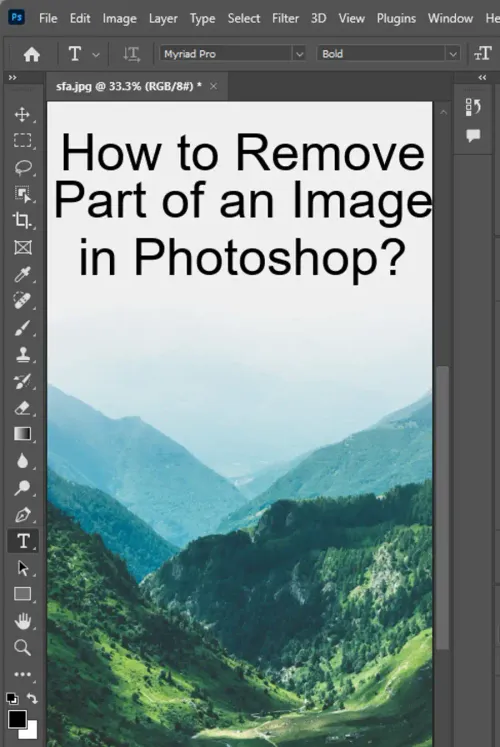This screenshot has height=747, width=500.
Task: Expand the Bold font style dropdown
Action: pos(453,54)
